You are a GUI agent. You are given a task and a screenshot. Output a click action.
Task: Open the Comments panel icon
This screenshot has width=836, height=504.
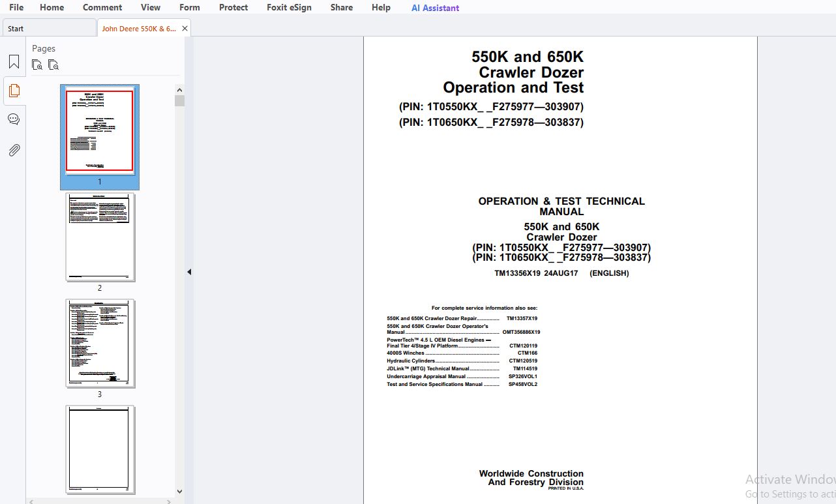[14, 119]
